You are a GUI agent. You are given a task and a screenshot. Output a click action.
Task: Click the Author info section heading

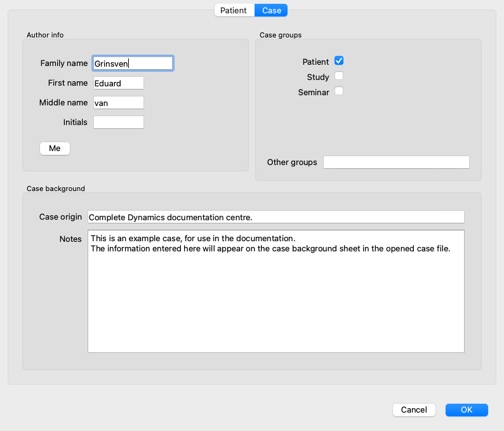coord(45,34)
